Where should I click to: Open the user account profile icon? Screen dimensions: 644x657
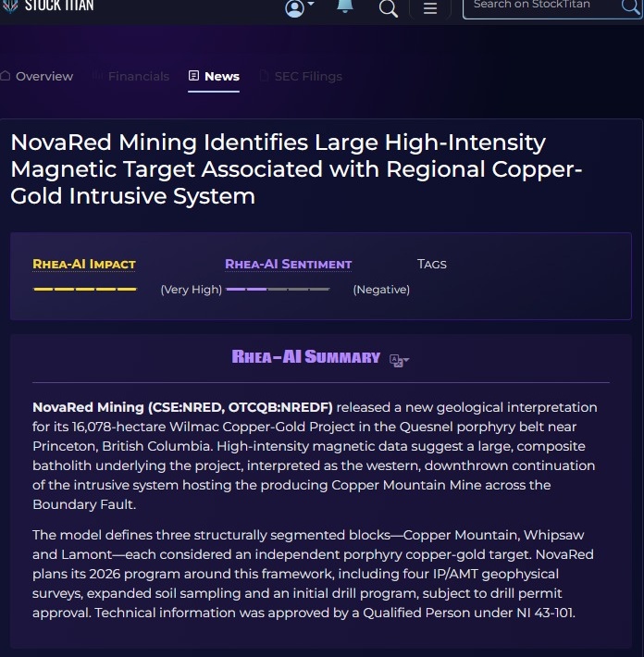point(294,8)
